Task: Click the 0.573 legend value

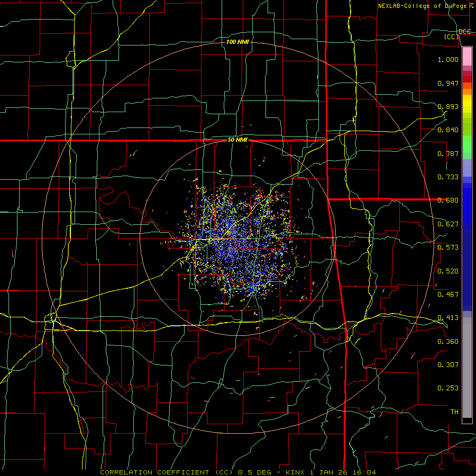Action: tap(448, 248)
